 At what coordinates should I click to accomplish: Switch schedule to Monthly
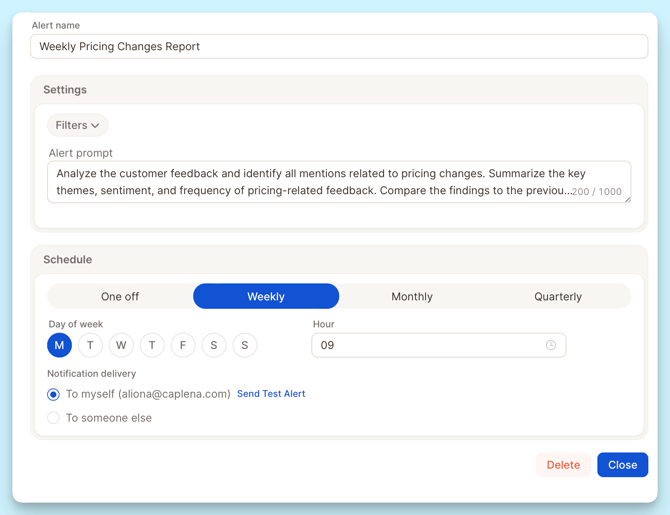[412, 296]
